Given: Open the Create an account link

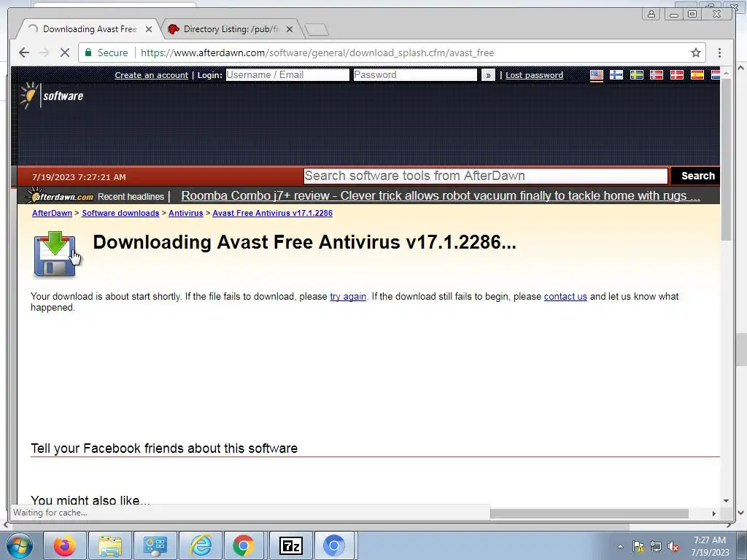Looking at the screenshot, I should click(x=152, y=75).
